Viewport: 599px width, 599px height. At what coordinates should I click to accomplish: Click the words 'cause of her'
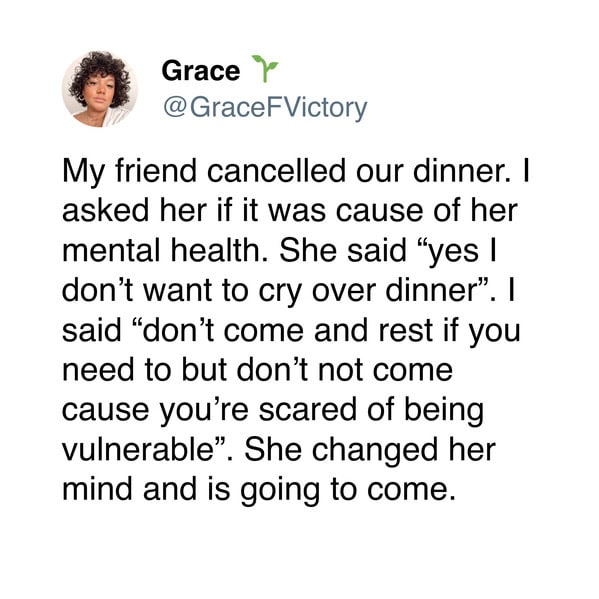pos(427,211)
